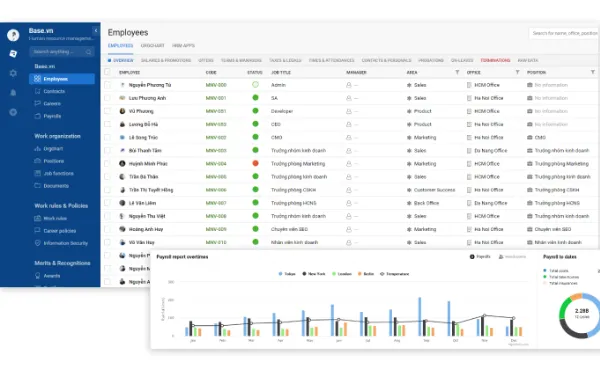Click the Position column filter icon

(593, 72)
